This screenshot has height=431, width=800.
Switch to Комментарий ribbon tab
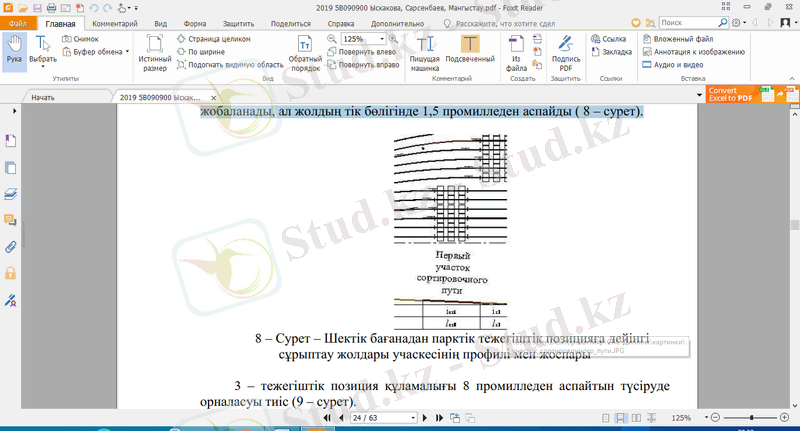coord(115,23)
